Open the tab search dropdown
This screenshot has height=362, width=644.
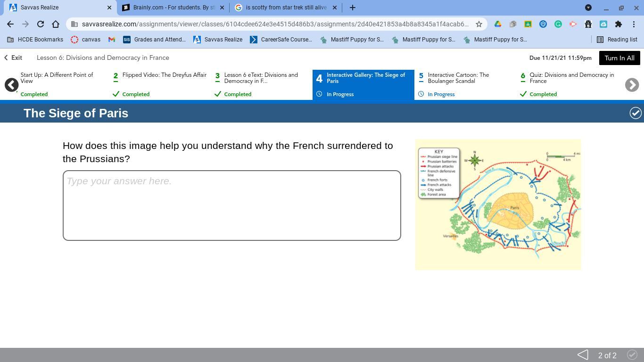pos(588,8)
